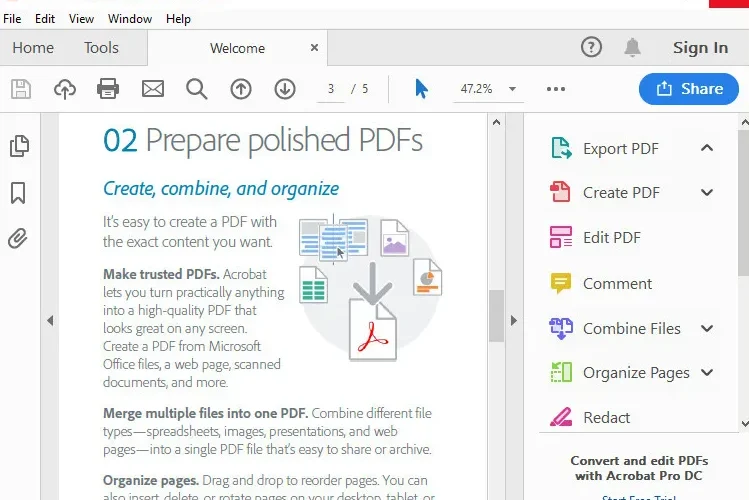Open the Edit menu
749x500 pixels.
coord(45,19)
